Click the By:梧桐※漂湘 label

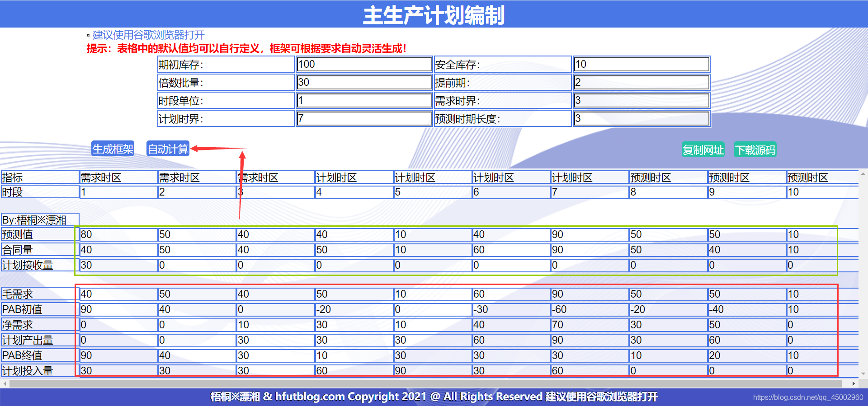click(x=40, y=220)
